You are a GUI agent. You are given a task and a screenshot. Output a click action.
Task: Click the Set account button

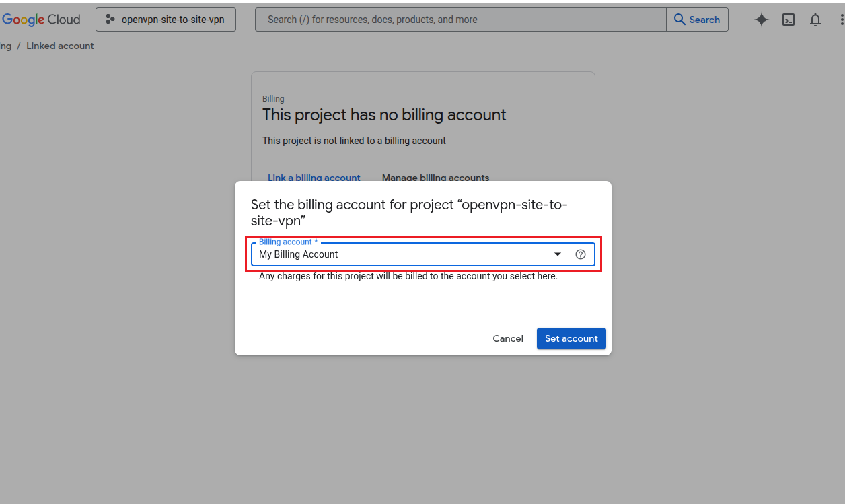coord(571,338)
